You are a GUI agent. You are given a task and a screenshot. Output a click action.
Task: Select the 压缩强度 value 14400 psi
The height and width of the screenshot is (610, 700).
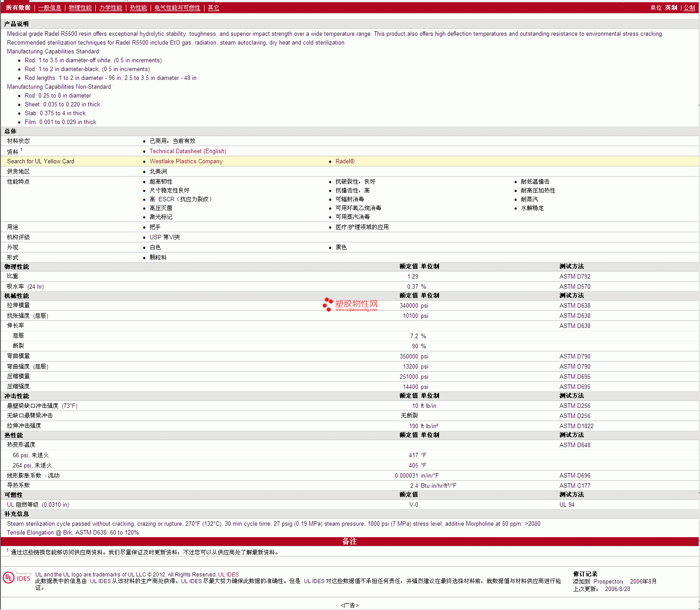pos(416,387)
